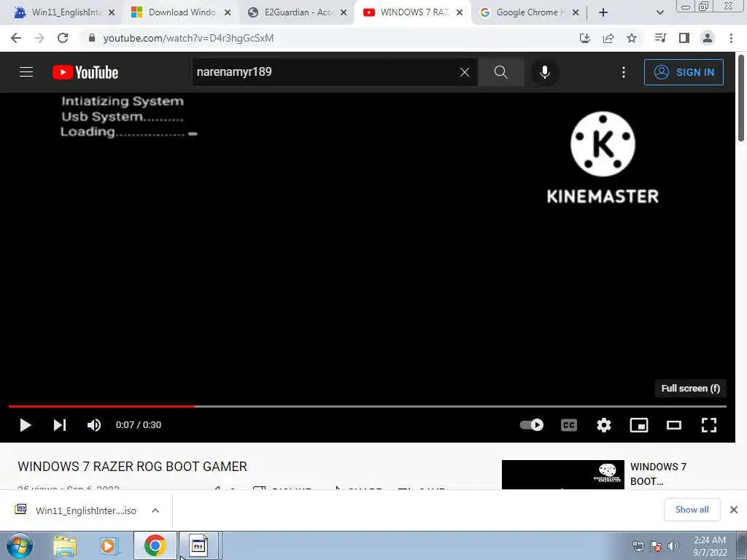This screenshot has width=747, height=560.
Task: Toggle closed captions
Action: [x=569, y=425]
